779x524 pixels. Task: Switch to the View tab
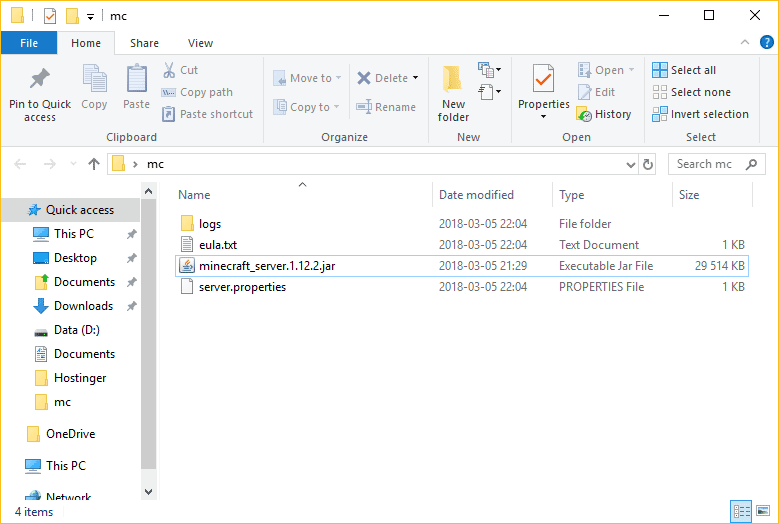tap(201, 43)
